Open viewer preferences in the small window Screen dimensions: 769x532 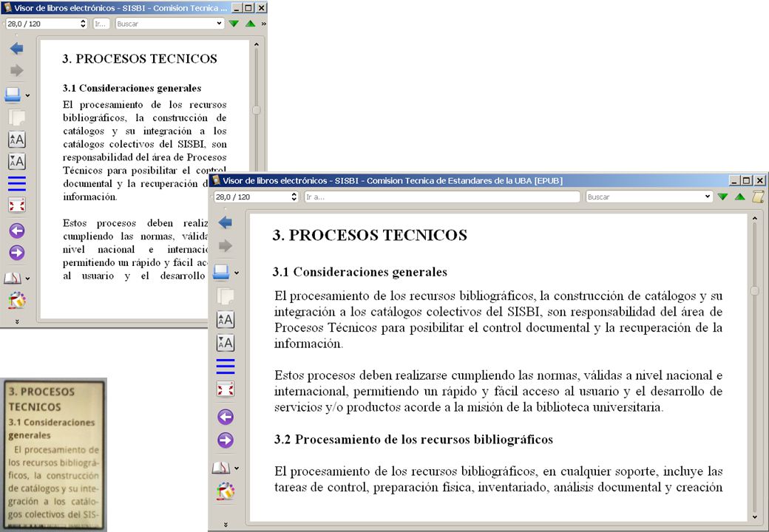coord(17,300)
